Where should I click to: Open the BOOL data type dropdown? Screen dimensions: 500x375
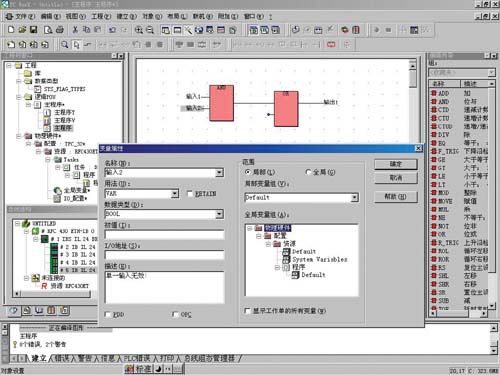tap(219, 214)
